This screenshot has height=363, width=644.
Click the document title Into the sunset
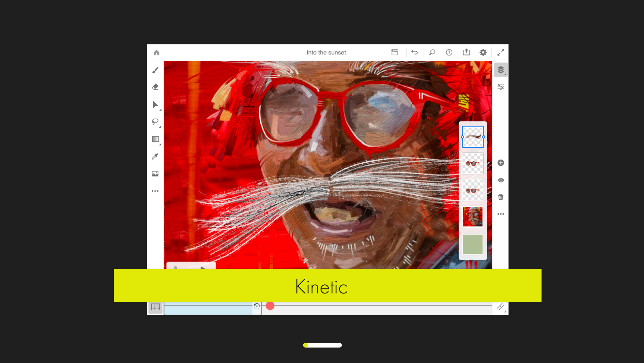(x=326, y=52)
